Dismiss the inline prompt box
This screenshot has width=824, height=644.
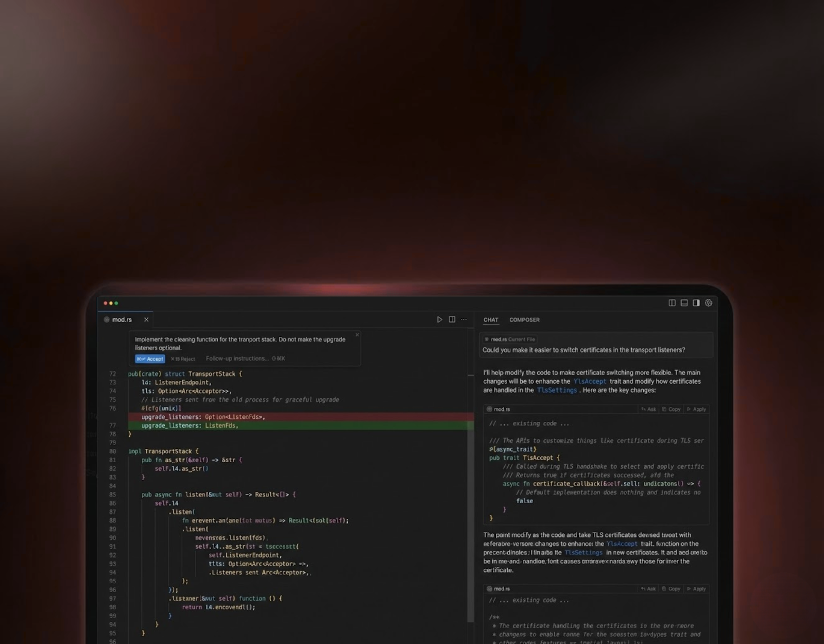(357, 335)
